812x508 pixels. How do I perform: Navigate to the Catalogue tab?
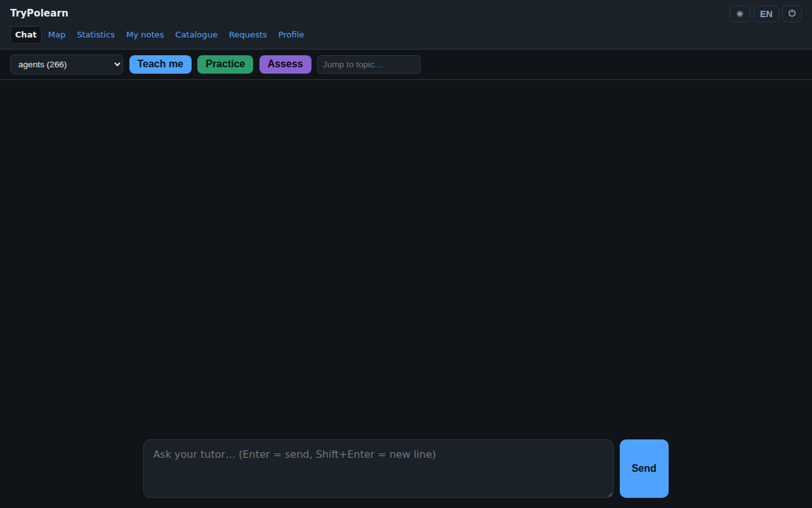point(196,35)
